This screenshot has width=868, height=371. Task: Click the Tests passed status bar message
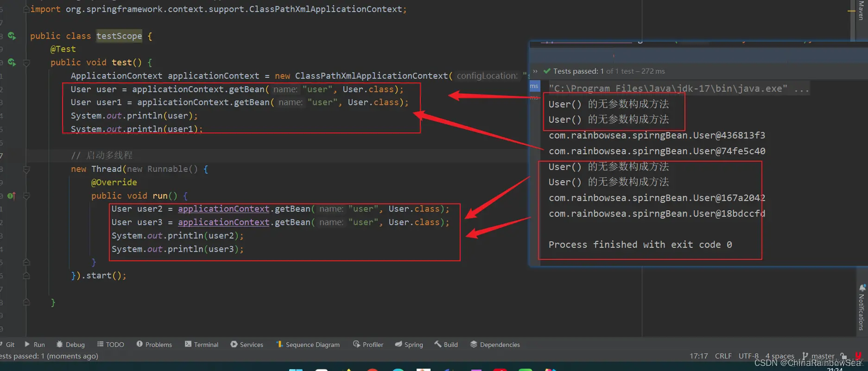pyautogui.click(x=49, y=356)
